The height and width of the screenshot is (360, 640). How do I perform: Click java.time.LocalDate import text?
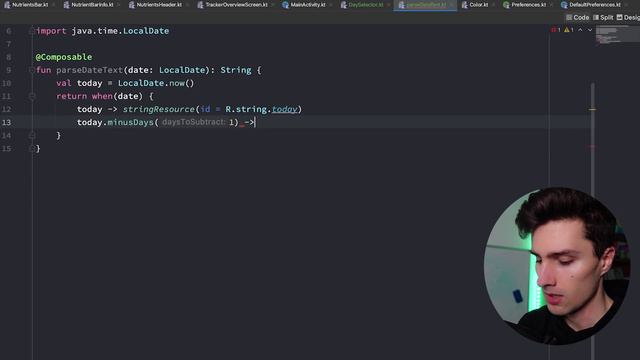click(120, 31)
